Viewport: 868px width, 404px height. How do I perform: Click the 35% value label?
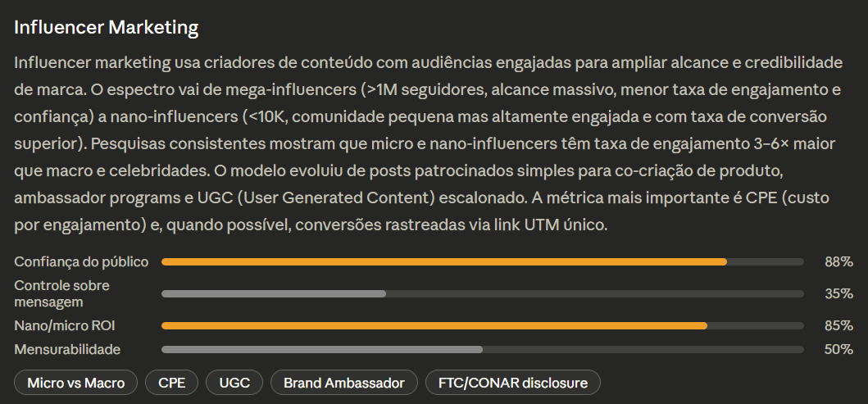click(838, 294)
